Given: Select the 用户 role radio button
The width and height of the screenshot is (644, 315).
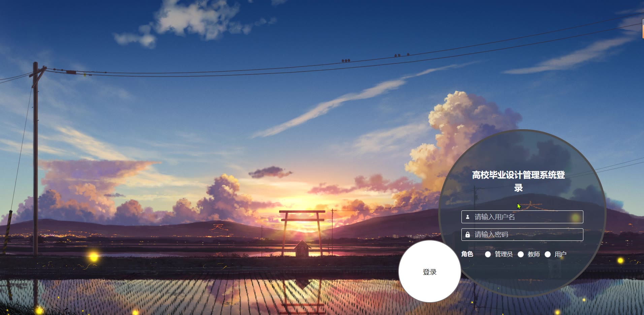Looking at the screenshot, I should coord(548,254).
